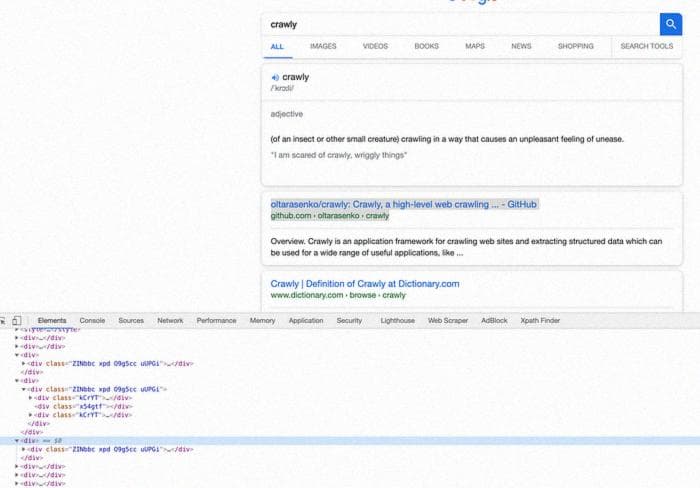Select the ALL search tab
700x488 pixels.
[x=277, y=46]
